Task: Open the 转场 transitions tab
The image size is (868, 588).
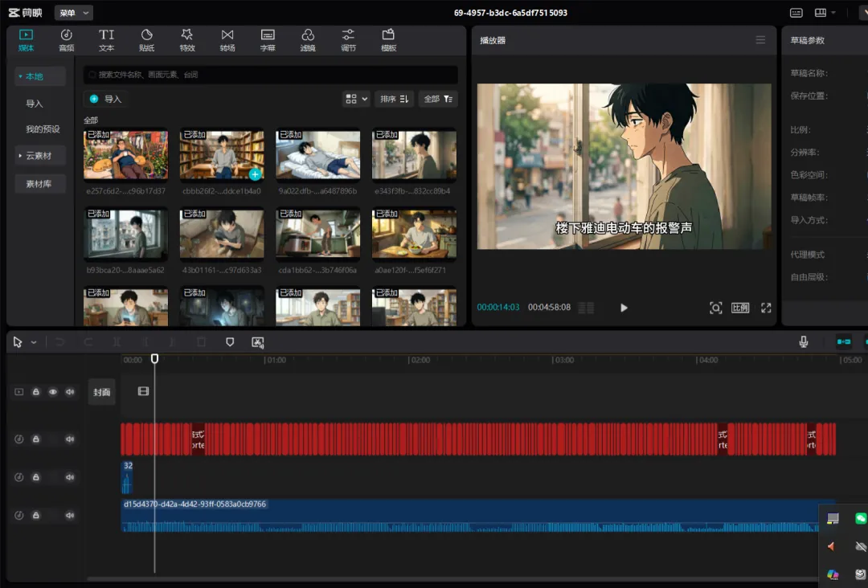Action: point(227,40)
